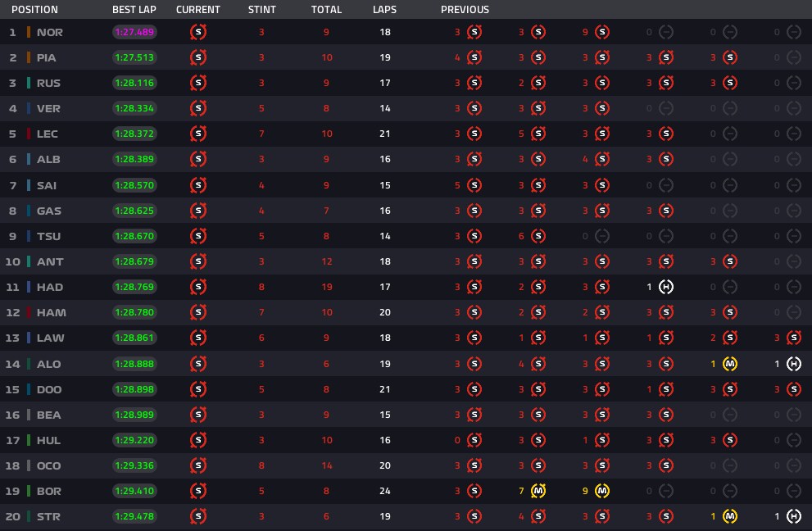Select HAM driver name in row 12
This screenshot has height=531, width=812.
pos(52,312)
